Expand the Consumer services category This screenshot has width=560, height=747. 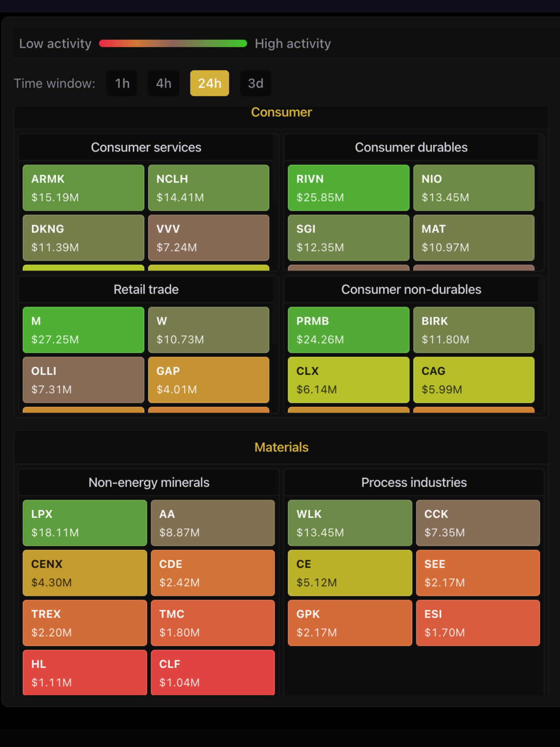coord(146,147)
